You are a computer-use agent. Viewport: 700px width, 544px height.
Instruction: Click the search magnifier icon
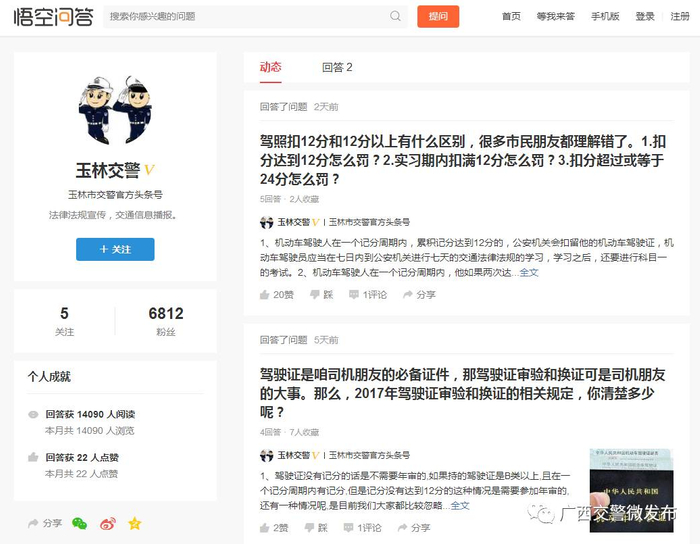(395, 17)
